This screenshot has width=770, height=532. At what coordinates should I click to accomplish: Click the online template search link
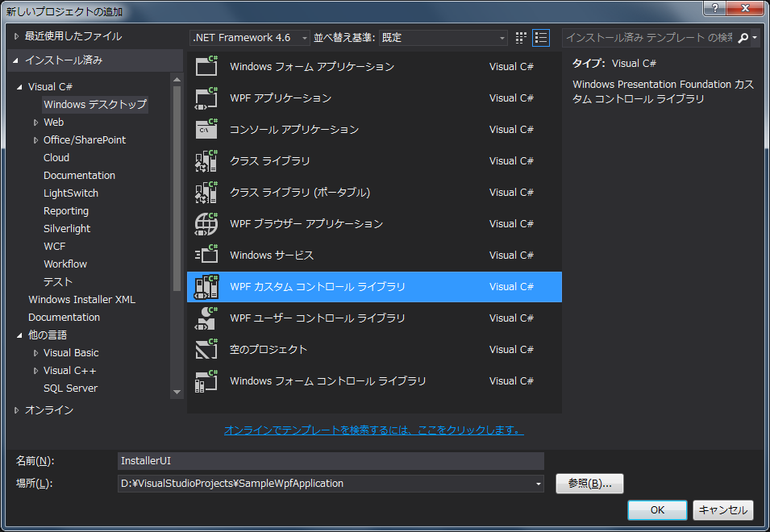click(374, 430)
